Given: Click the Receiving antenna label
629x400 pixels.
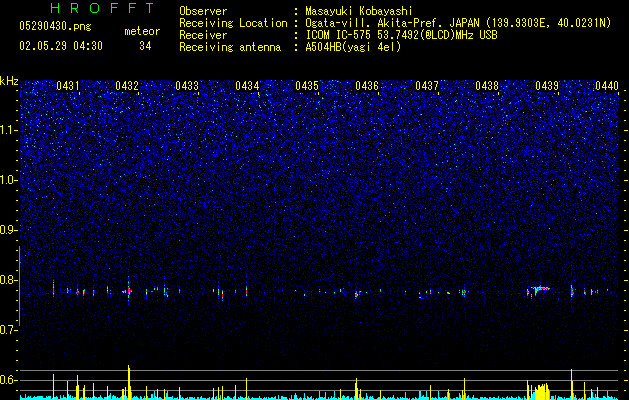Looking at the screenshot, I should coord(230,47).
